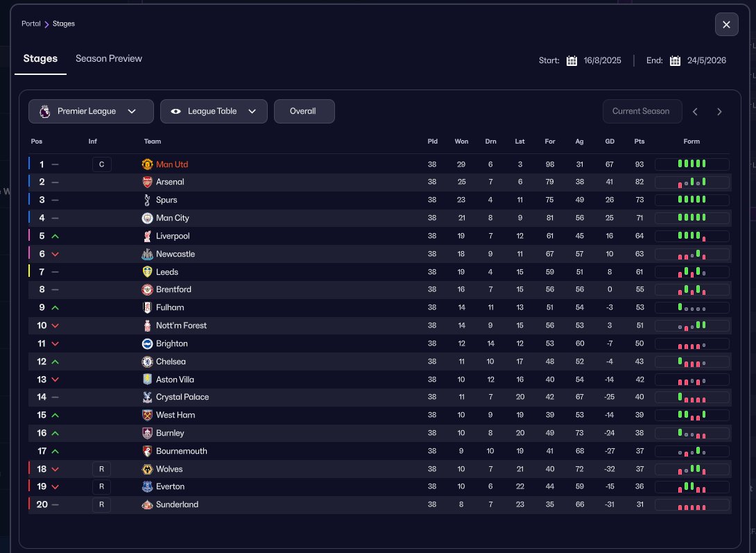The width and height of the screenshot is (756, 553).
Task: Click the Portal breadcrumb link
Action: pos(31,24)
